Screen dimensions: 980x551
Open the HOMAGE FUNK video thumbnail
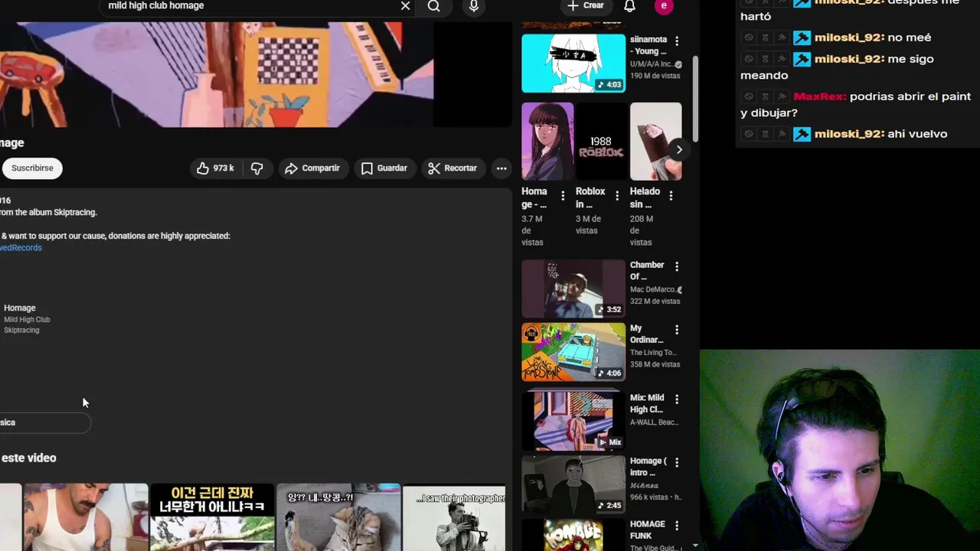pyautogui.click(x=573, y=535)
